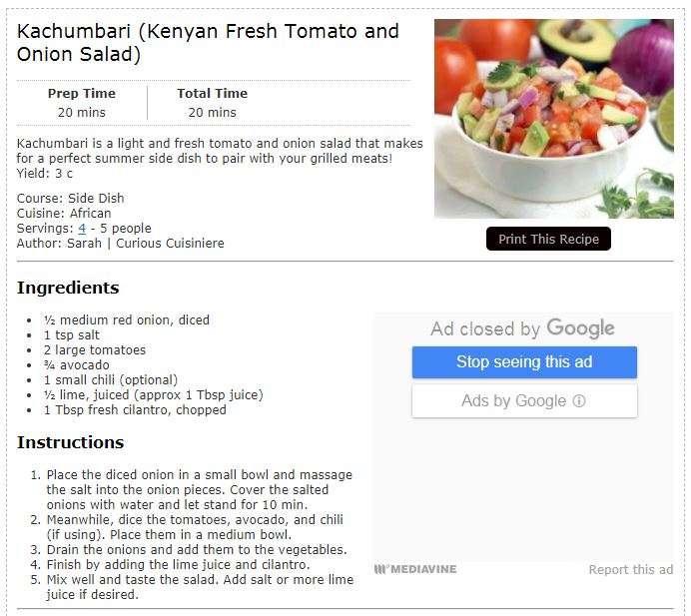Click the Course: Side Dish text
Viewport: 691px width, 616px height.
tap(70, 199)
